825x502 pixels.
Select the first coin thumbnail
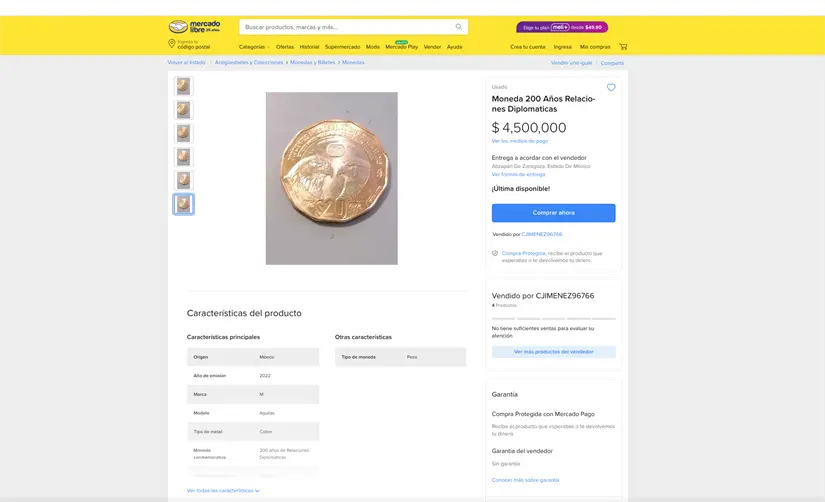click(183, 86)
